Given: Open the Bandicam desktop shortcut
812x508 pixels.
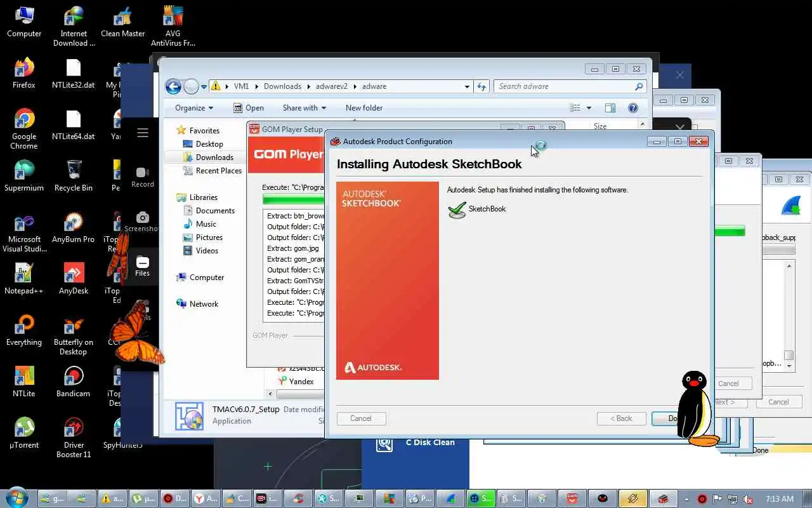Looking at the screenshot, I should (x=74, y=382).
